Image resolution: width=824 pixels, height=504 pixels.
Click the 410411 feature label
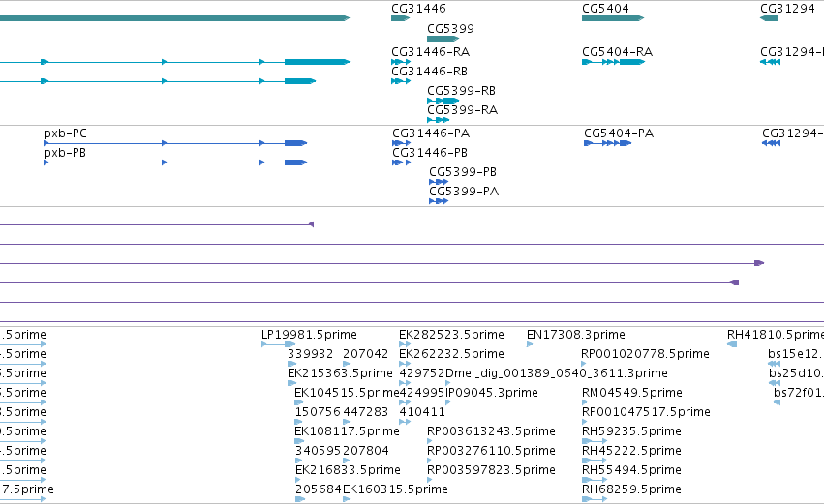(422, 412)
